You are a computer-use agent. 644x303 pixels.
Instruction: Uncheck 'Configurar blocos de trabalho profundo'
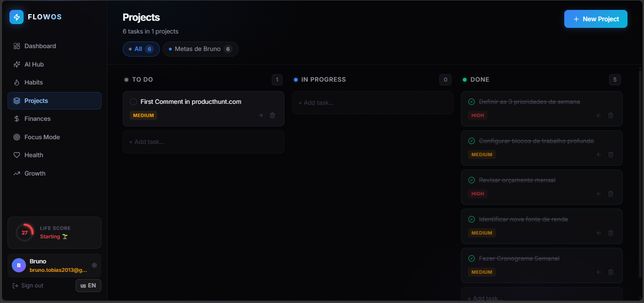[471, 141]
